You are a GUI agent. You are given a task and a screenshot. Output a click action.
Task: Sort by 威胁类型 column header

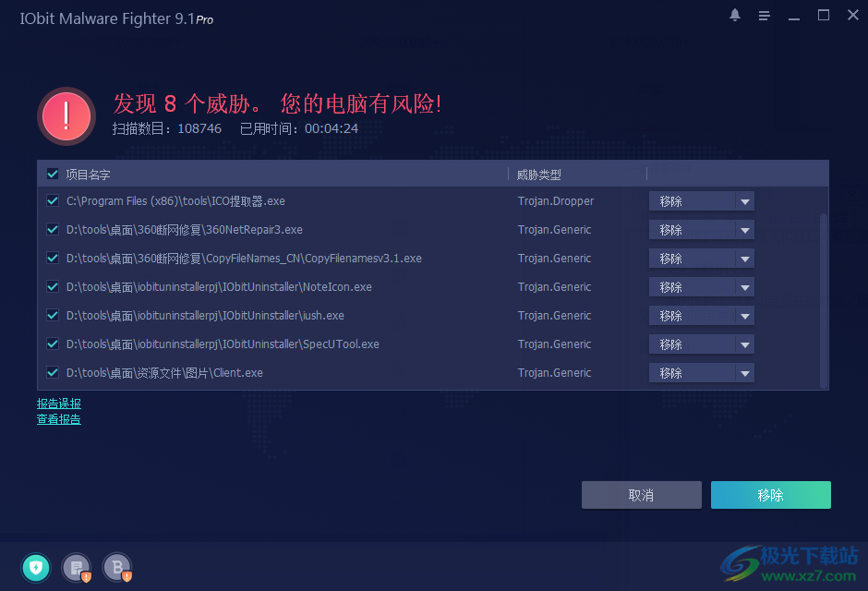pyautogui.click(x=538, y=175)
